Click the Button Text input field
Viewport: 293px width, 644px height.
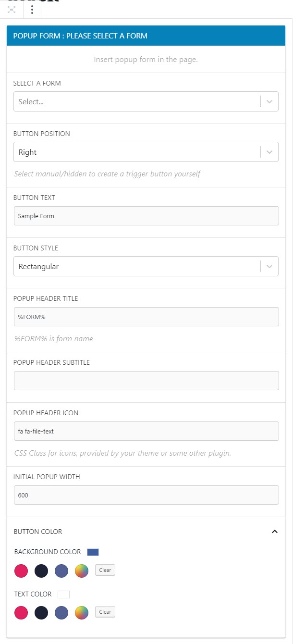point(146,216)
